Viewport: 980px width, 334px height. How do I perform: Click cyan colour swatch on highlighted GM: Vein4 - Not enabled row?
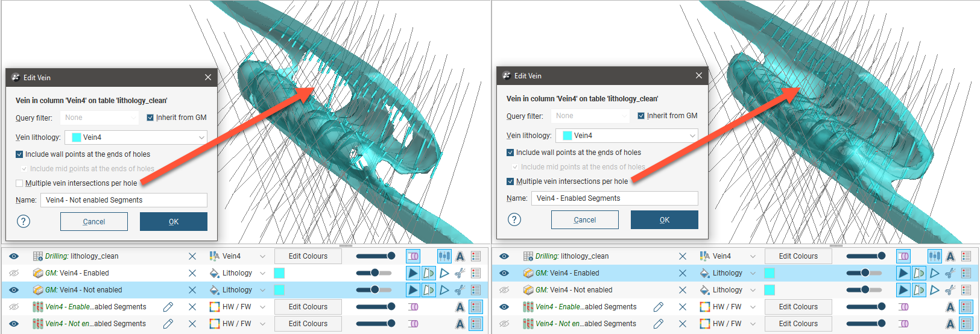(279, 290)
